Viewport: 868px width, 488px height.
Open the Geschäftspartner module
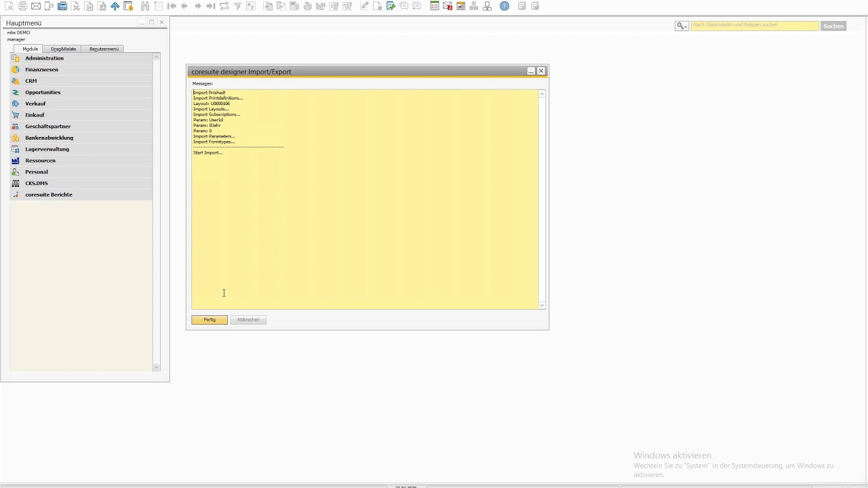tap(81, 126)
